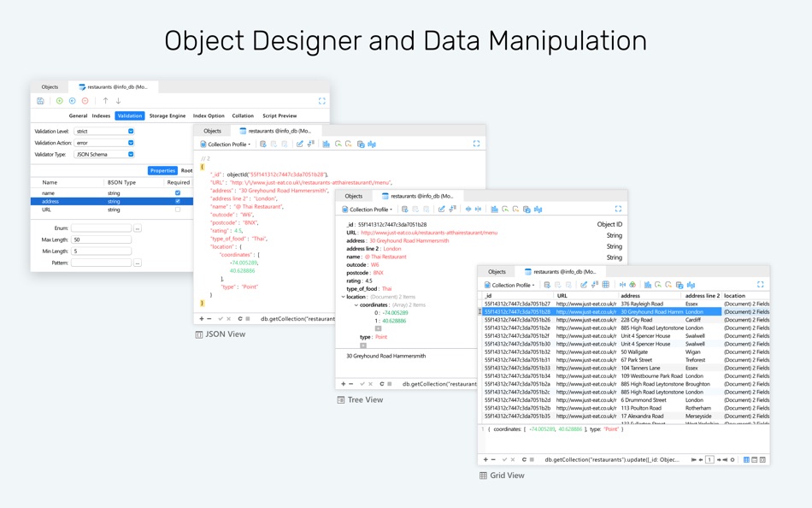The width and height of the screenshot is (812, 508).
Task: Select grid row with address 228 City Road
Action: [626, 320]
